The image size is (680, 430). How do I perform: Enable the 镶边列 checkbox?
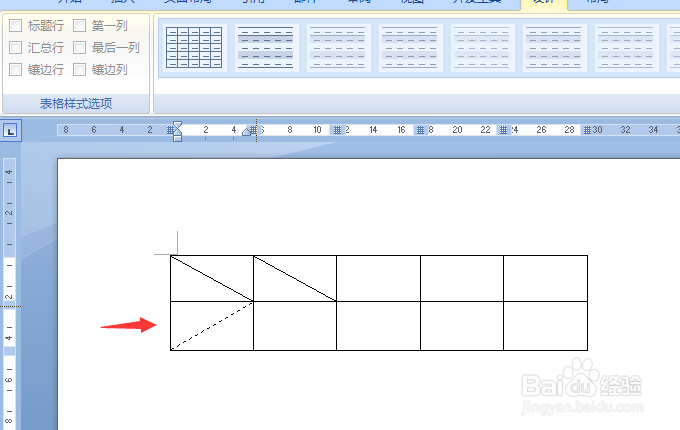[x=79, y=69]
